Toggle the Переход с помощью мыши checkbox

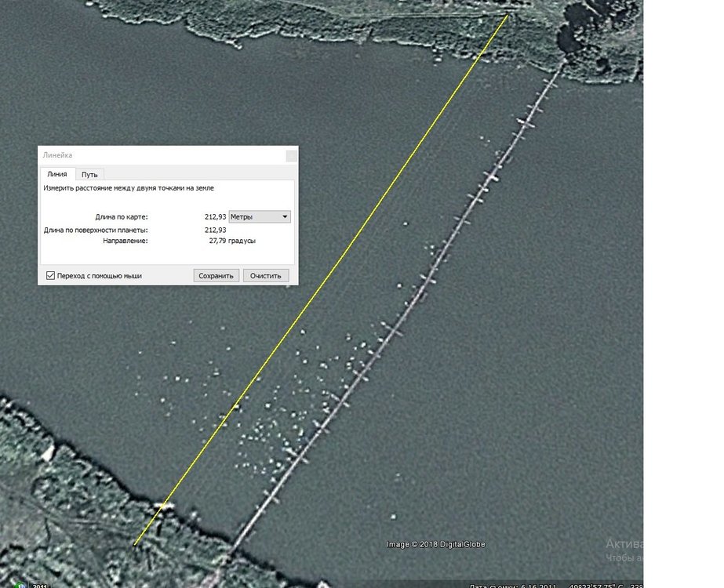(x=51, y=276)
